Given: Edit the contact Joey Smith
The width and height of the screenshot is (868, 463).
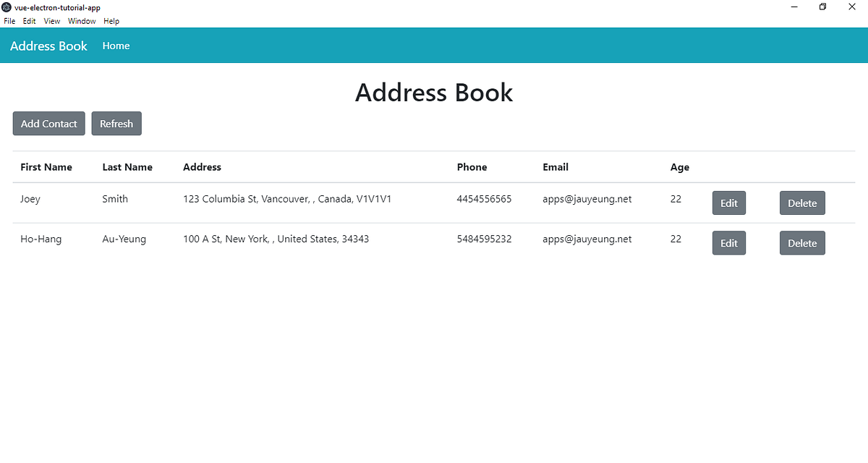Looking at the screenshot, I should tap(728, 203).
